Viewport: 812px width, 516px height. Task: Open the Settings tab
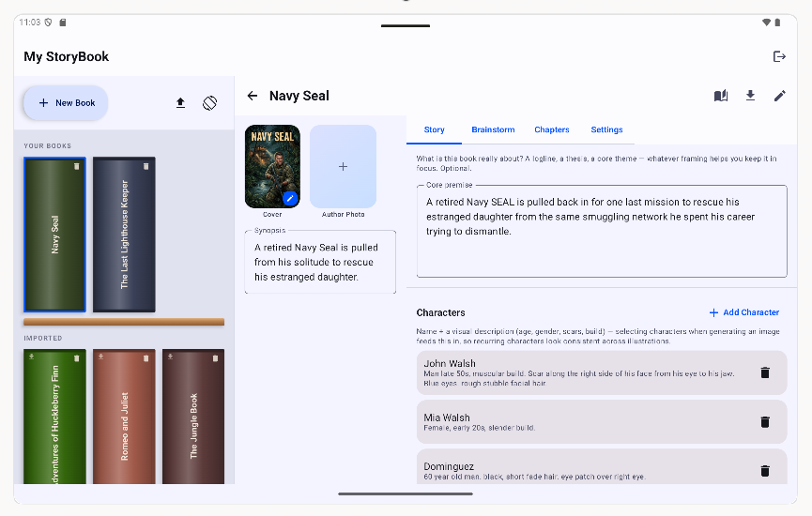point(606,129)
